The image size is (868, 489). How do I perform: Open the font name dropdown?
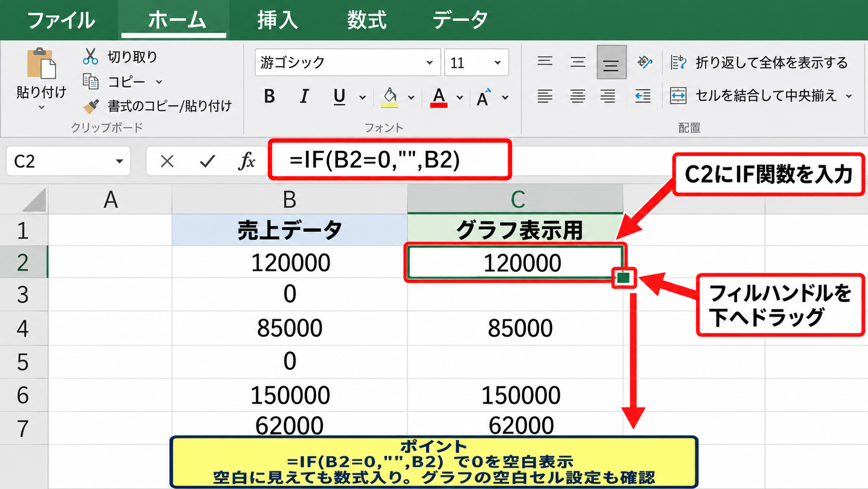click(x=429, y=63)
